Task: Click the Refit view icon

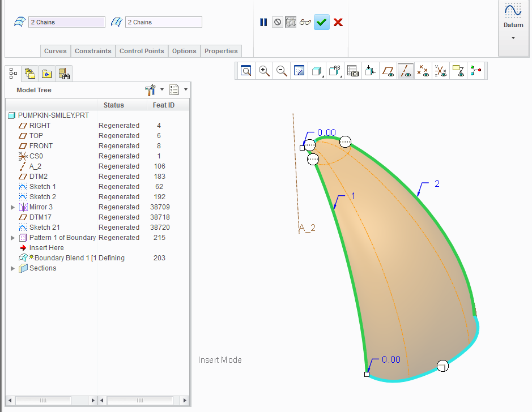Action: [x=246, y=71]
